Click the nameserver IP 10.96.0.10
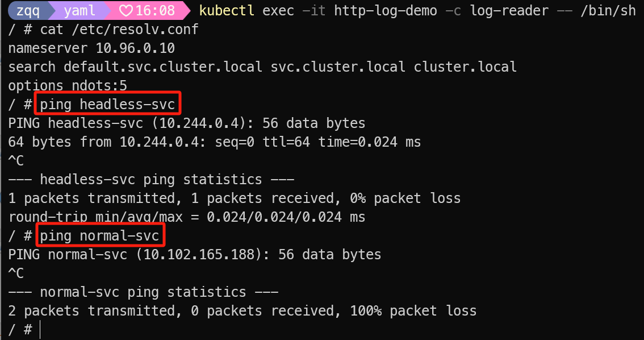Image resolution: width=644 pixels, height=340 pixels. click(x=135, y=48)
